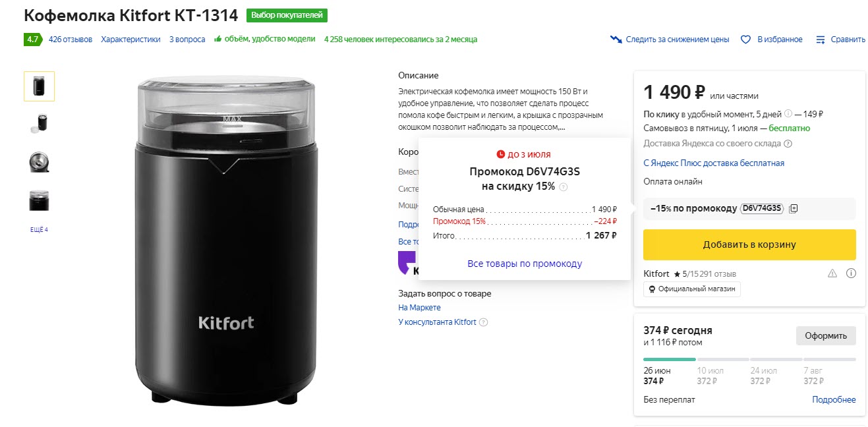The width and height of the screenshot is (868, 427).
Task: Go to '426 отзывов' reviews section
Action: click(x=71, y=40)
